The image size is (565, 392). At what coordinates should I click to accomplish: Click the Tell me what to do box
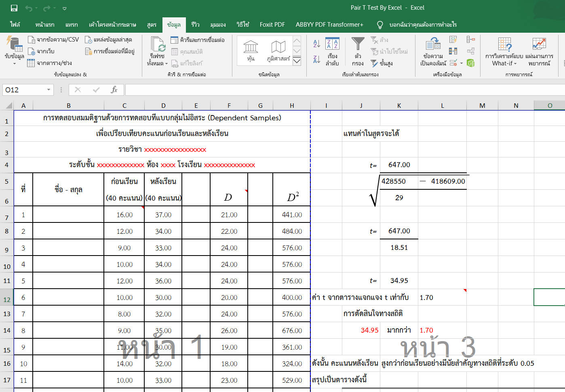[423, 25]
